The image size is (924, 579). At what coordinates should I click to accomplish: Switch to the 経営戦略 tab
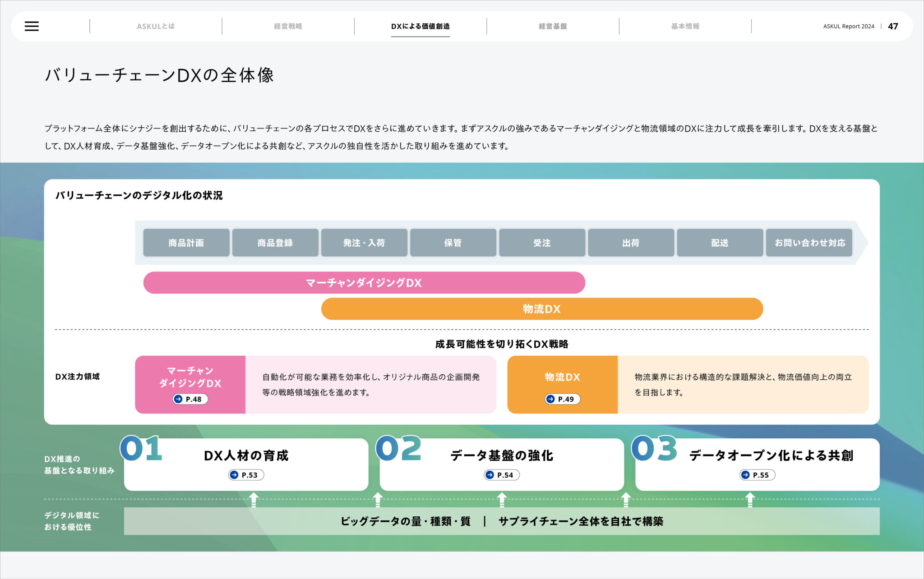(288, 26)
